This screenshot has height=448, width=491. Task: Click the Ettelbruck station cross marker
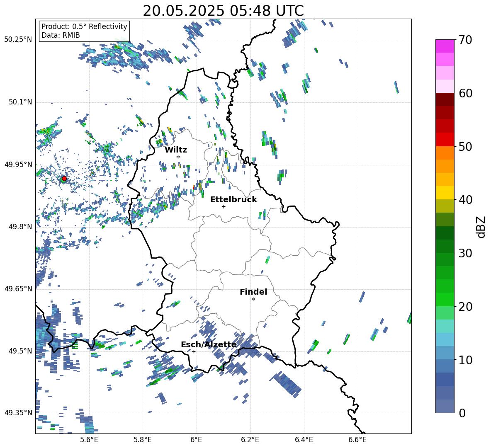pyautogui.click(x=224, y=206)
